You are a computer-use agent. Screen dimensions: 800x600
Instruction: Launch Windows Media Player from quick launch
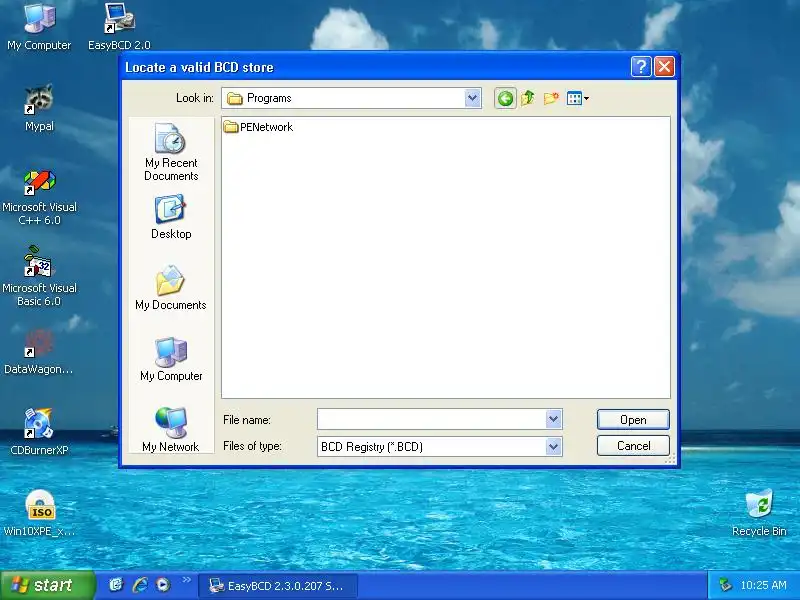pyautogui.click(x=163, y=585)
